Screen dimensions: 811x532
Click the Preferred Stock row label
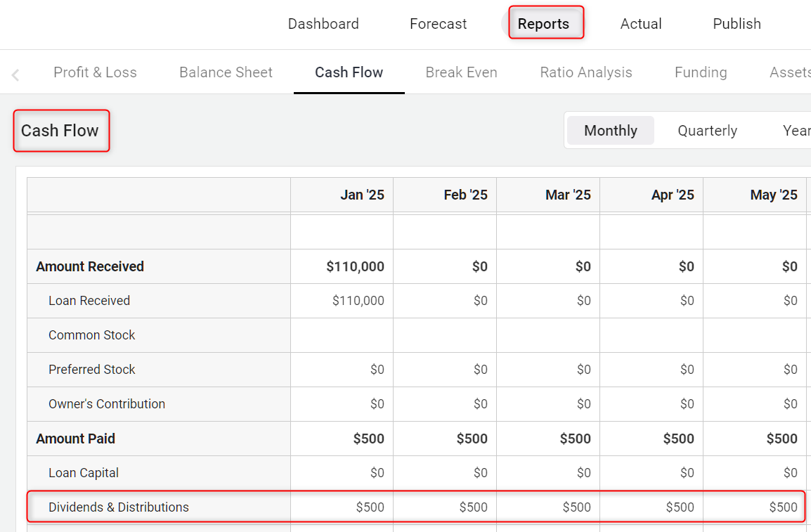[91, 370]
